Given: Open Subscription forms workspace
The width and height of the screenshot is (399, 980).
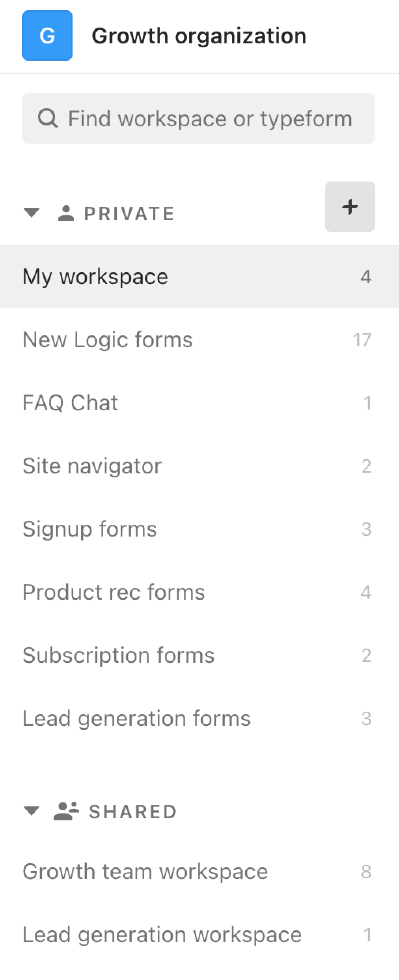Looking at the screenshot, I should pyautogui.click(x=199, y=655).
